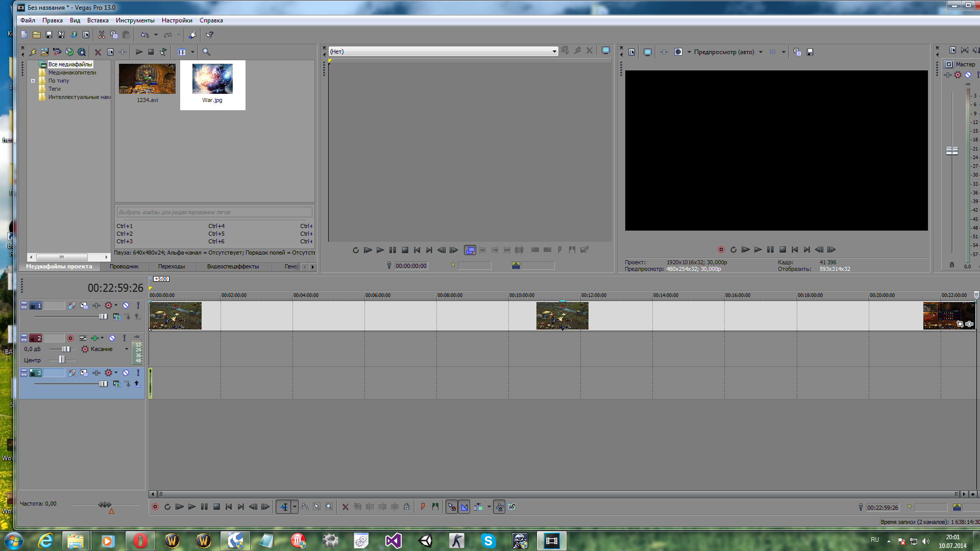Open the editing tool dropdown in timeline toolbar

(295, 507)
